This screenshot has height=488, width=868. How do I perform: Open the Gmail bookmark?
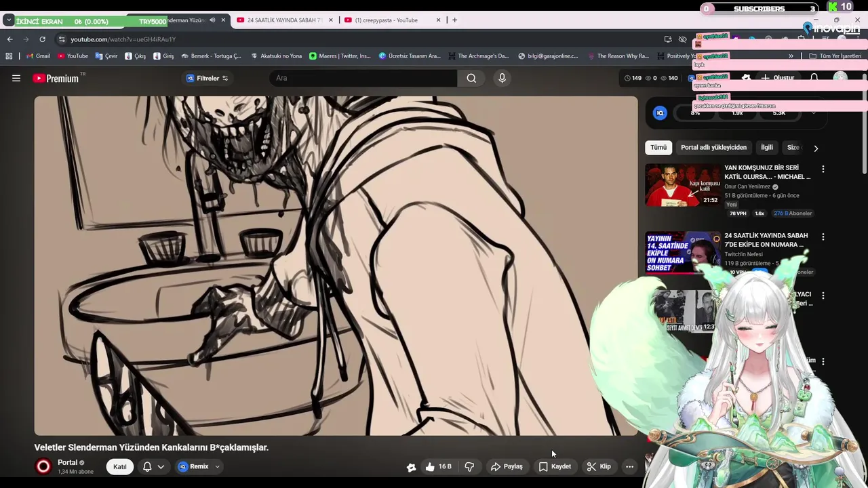[38, 56]
